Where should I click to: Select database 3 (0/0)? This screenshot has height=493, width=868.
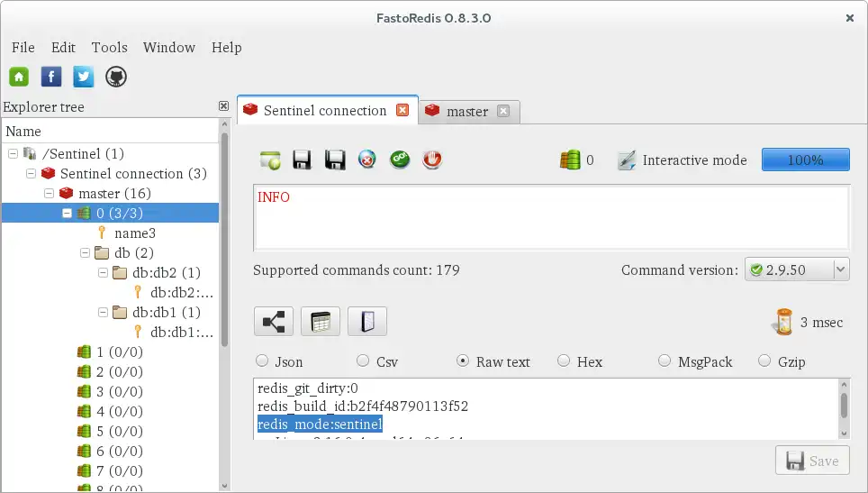pos(119,392)
